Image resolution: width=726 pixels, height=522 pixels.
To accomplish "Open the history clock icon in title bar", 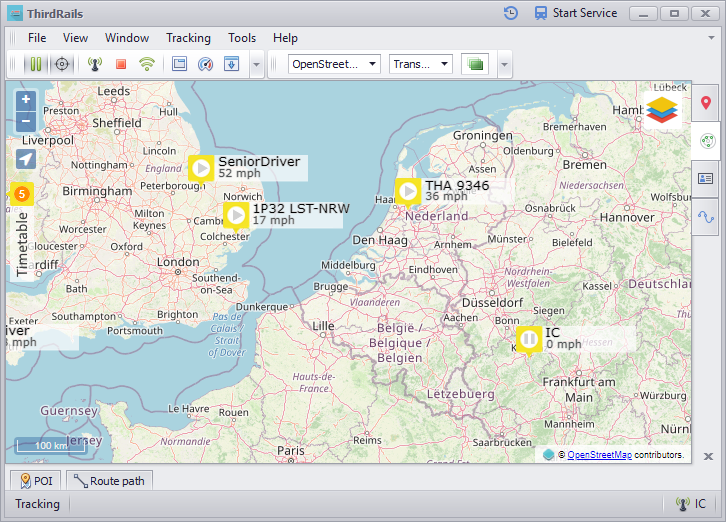I will tap(511, 13).
